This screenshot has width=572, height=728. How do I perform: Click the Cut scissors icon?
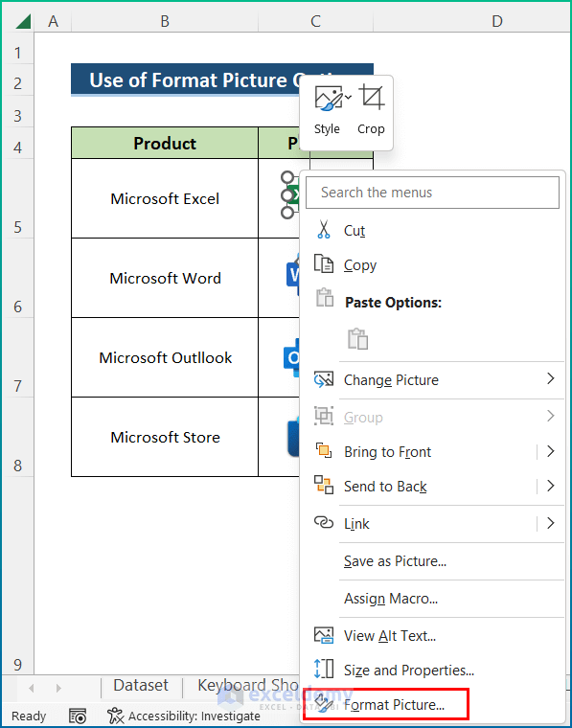tap(324, 230)
